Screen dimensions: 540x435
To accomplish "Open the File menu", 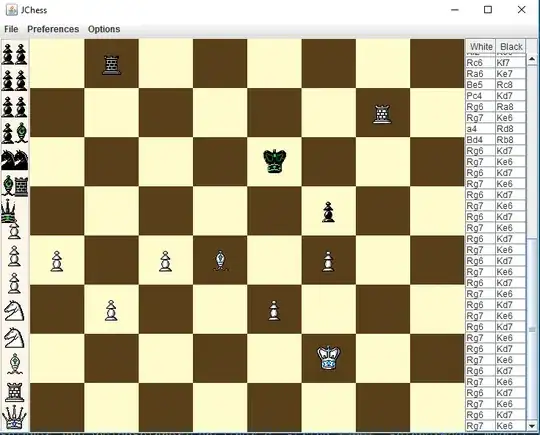I will pos(11,29).
